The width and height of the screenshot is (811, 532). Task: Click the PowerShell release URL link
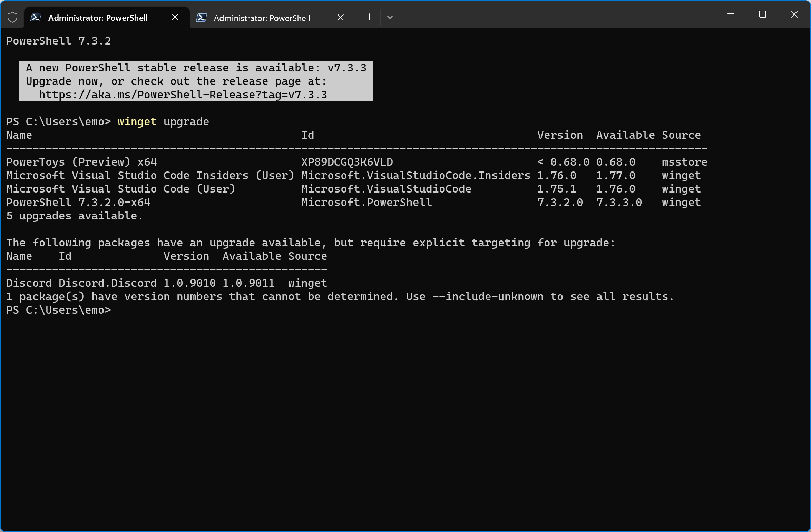pyautogui.click(x=183, y=95)
